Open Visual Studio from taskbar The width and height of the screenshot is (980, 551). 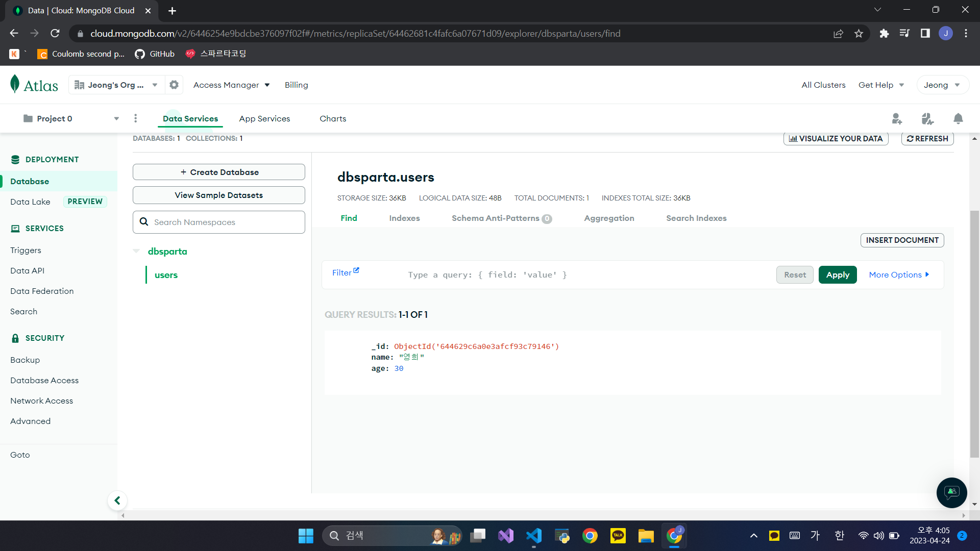(x=506, y=536)
